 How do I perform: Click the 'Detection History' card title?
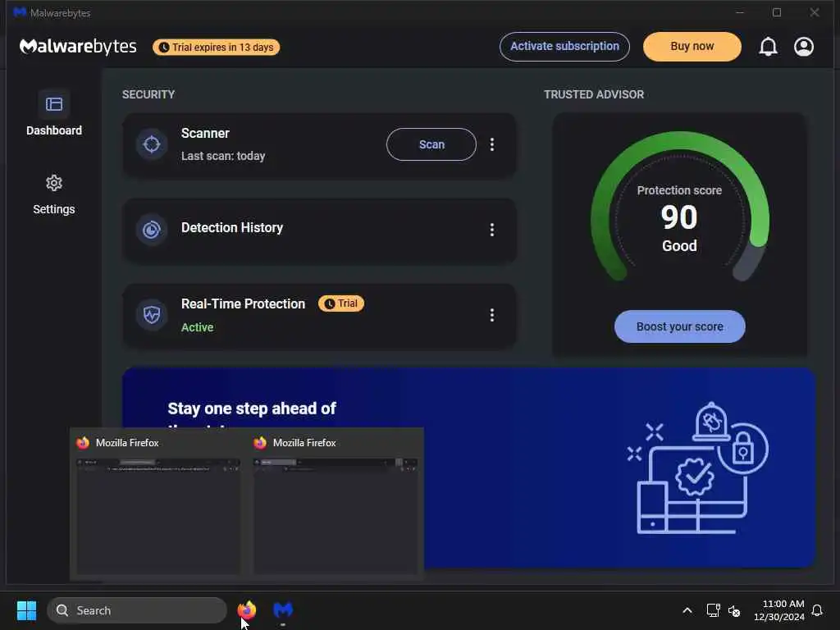pyautogui.click(x=232, y=228)
